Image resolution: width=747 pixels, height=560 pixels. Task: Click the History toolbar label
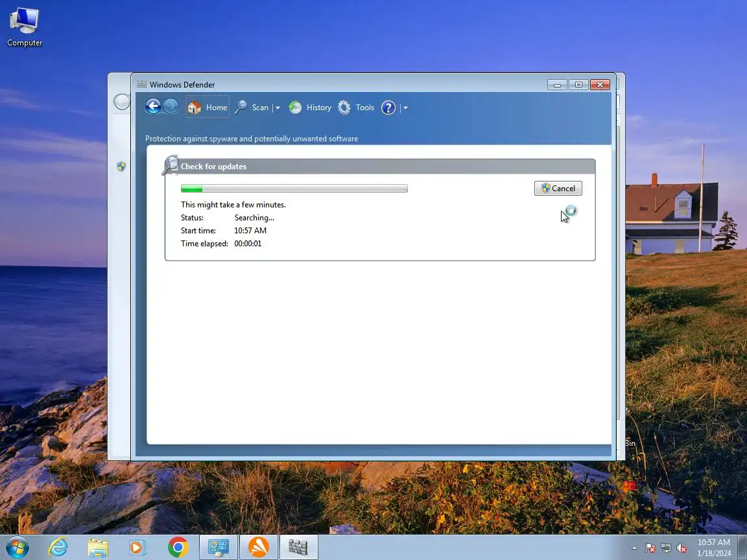[319, 108]
